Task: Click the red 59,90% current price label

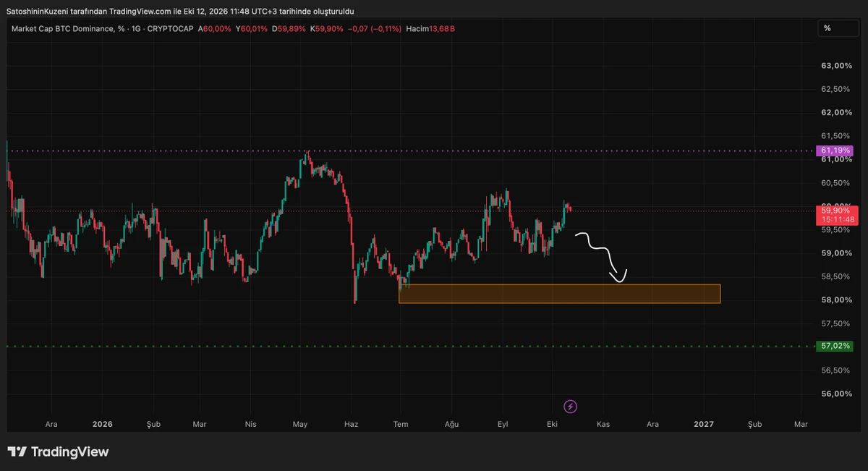Action: point(835,210)
